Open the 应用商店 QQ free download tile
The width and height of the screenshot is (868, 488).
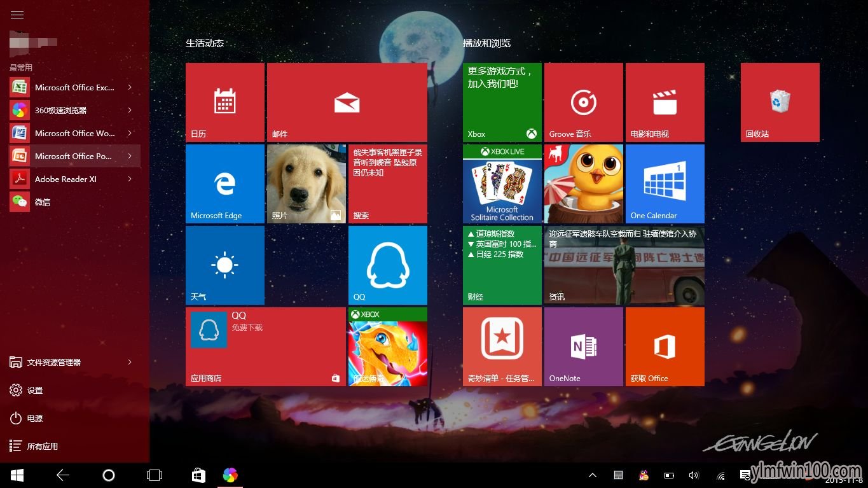click(266, 347)
